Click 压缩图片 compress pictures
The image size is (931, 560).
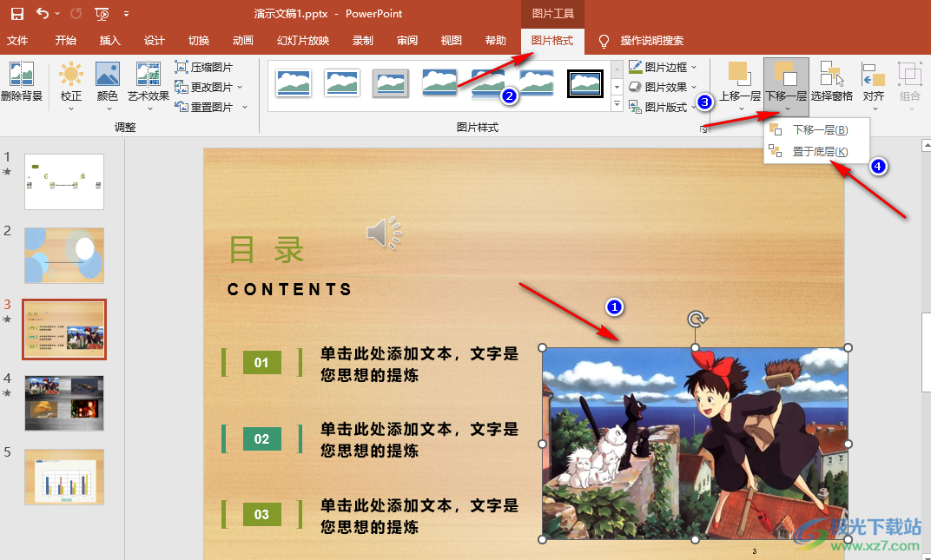coord(203,67)
